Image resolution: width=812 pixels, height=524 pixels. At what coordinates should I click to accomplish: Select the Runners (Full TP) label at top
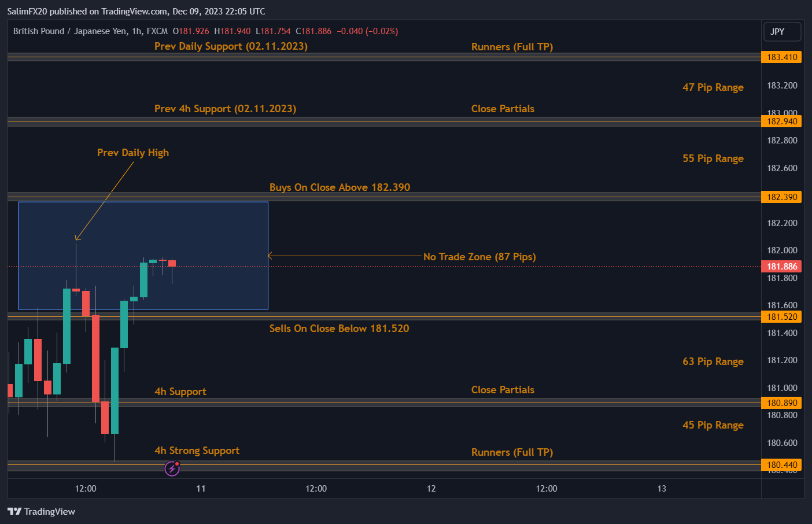511,46
